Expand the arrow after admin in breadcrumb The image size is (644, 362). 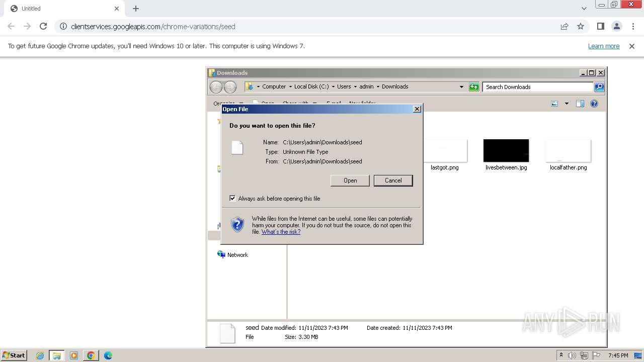click(378, 86)
